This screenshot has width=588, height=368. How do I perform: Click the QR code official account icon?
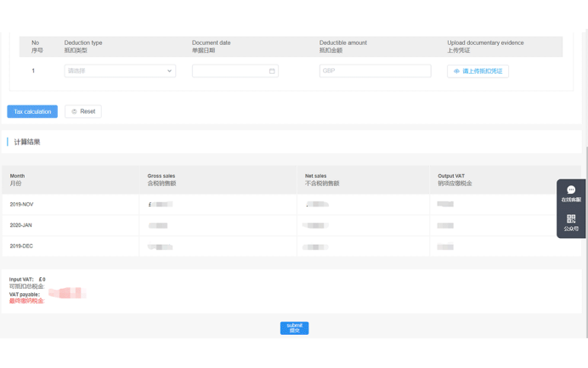[571, 223]
